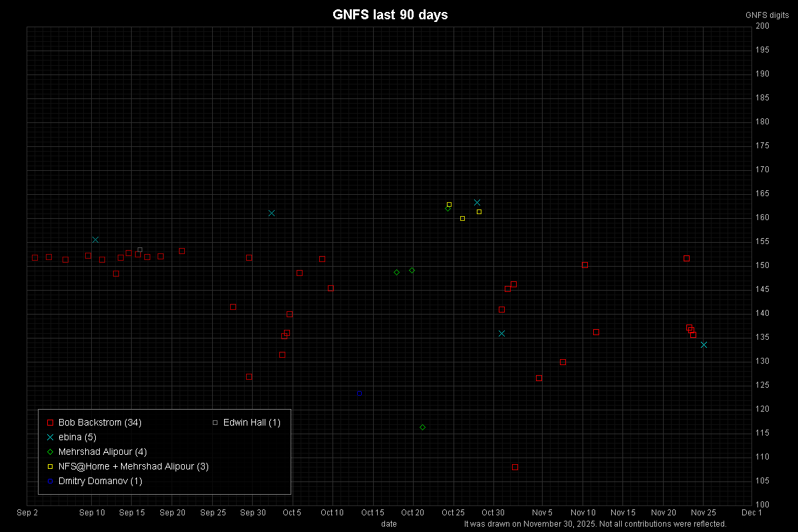
Task: Click the cyan X marker beside ebina in legend
Action: click(x=50, y=437)
